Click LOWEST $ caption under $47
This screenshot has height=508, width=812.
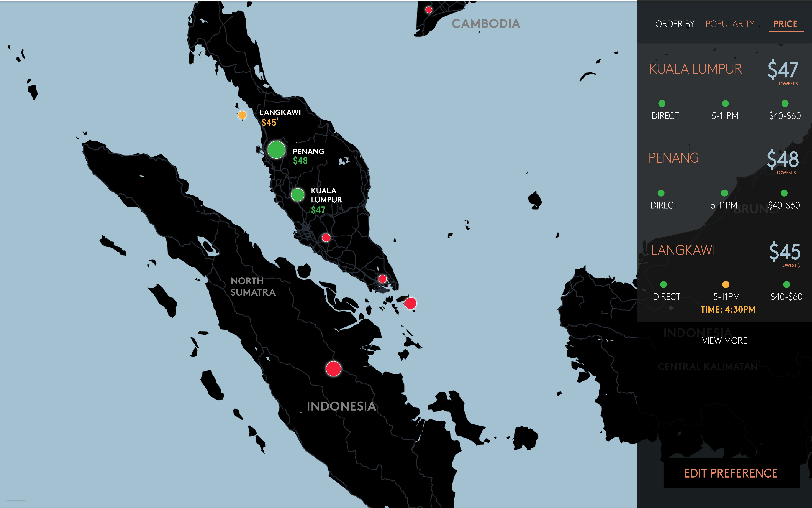[x=788, y=84]
